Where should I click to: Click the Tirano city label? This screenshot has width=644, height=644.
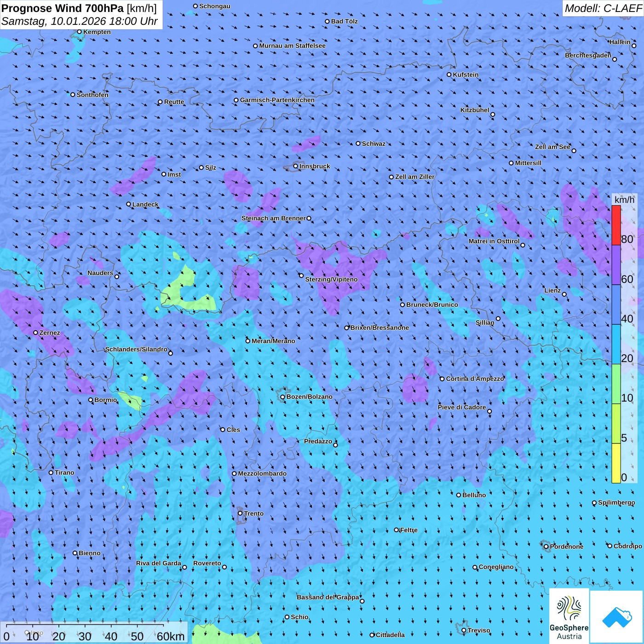tap(64, 472)
